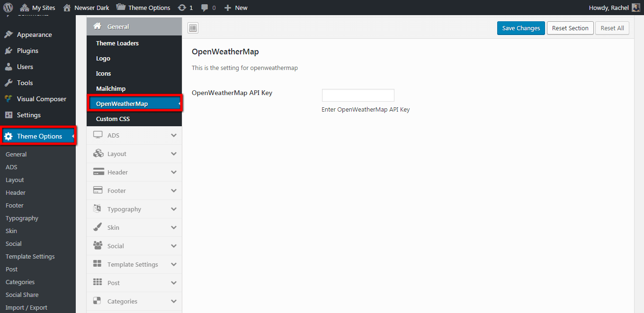The image size is (644, 313).
Task: Open Import / Export submenu link
Action: (27, 307)
